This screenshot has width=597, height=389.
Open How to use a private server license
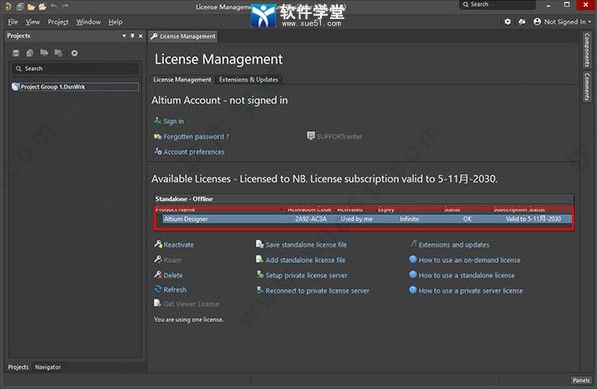coord(466,291)
